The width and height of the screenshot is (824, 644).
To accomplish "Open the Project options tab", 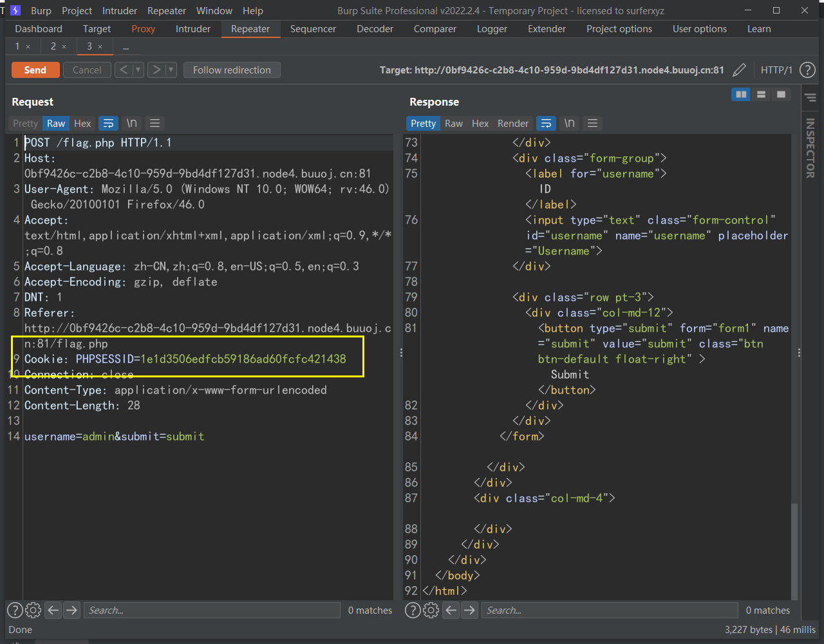I will (x=619, y=29).
